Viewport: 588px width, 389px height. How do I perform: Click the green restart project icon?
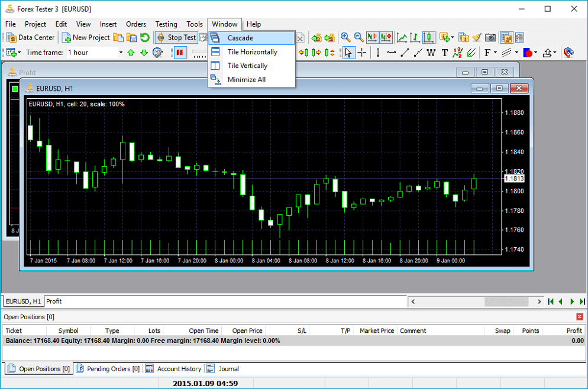(145, 37)
